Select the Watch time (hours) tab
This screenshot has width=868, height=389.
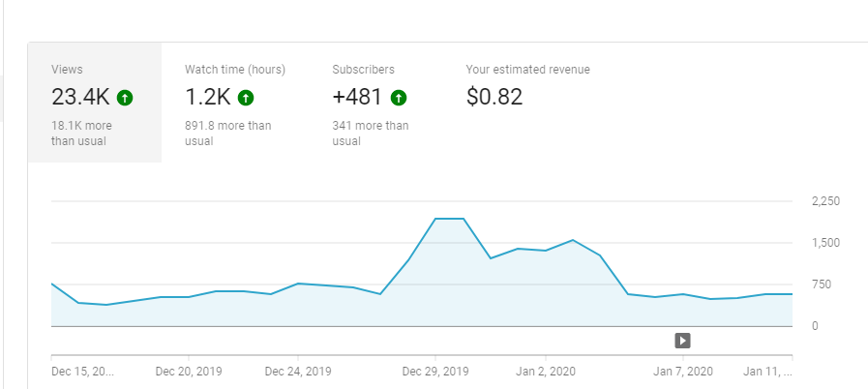click(235, 103)
